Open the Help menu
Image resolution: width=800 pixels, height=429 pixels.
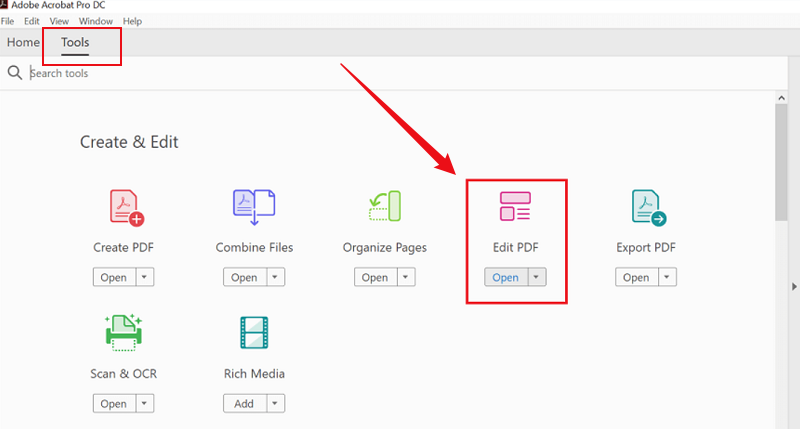click(x=132, y=21)
